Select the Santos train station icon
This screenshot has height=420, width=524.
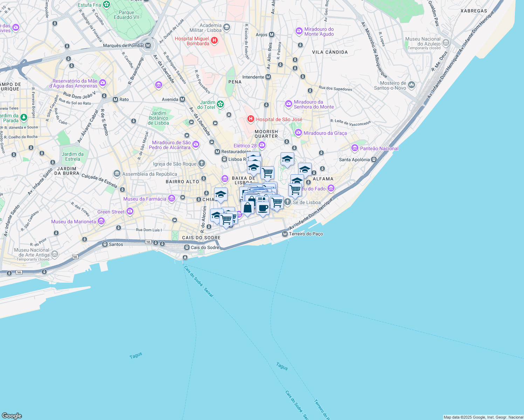click(x=105, y=244)
